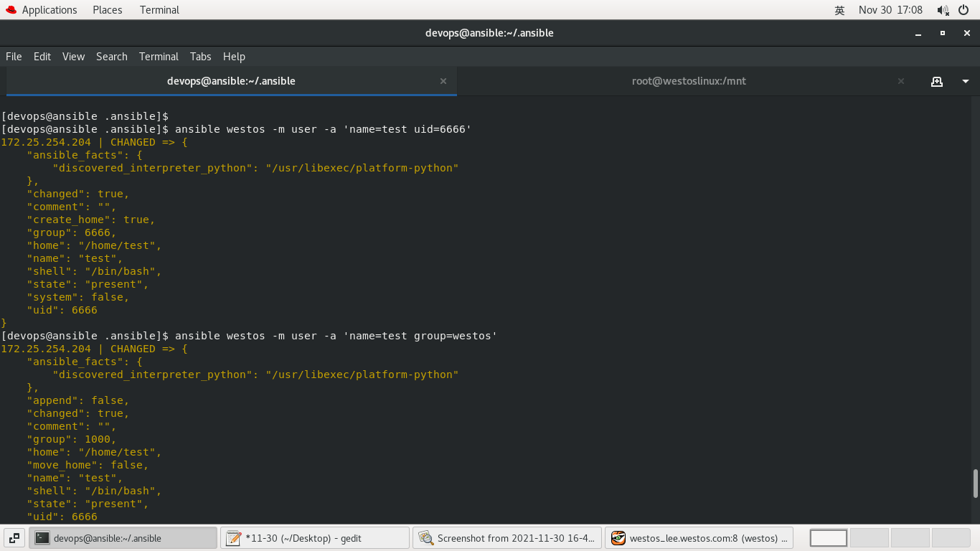Click the terminal window title text

point(489,33)
